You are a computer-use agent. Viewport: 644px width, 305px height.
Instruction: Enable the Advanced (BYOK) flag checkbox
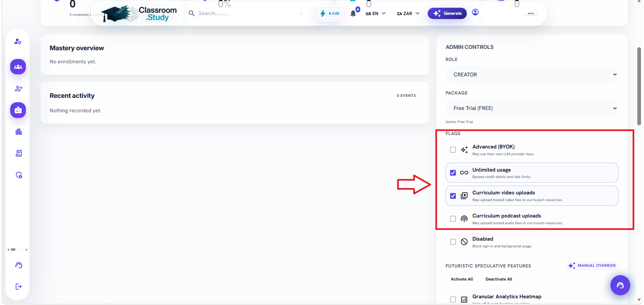coord(453,150)
